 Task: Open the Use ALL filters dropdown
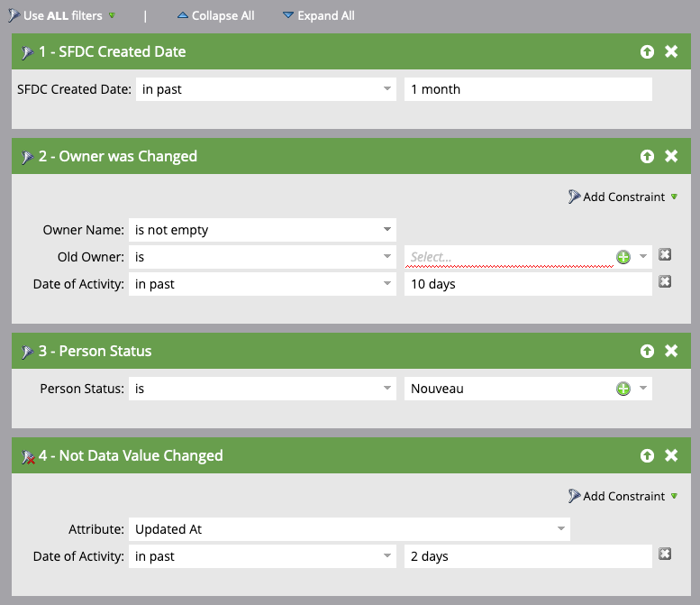pos(112,15)
